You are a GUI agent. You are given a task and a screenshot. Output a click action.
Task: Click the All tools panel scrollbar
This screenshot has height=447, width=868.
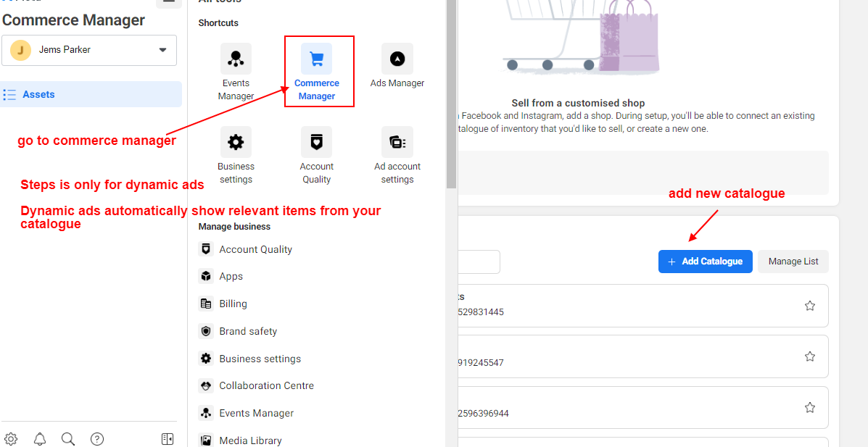click(452, 94)
